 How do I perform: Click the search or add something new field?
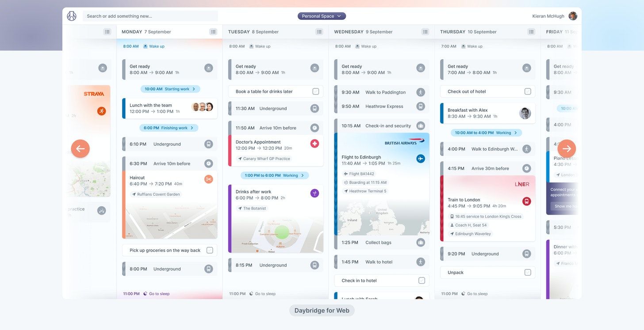pyautogui.click(x=150, y=16)
